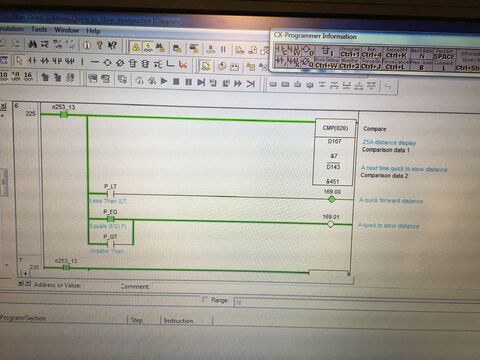Click the yellow question mark help icon

(x=100, y=45)
